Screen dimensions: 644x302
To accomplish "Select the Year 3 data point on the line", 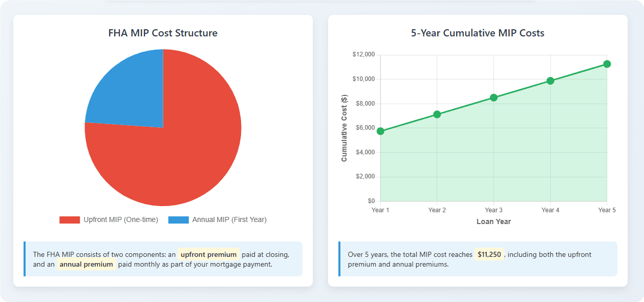I will coord(493,97).
